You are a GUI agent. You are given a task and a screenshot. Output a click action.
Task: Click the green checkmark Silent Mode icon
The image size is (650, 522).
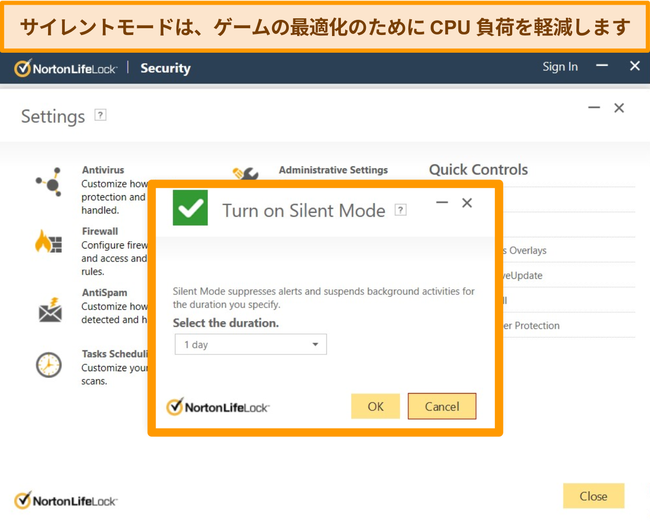(x=190, y=208)
